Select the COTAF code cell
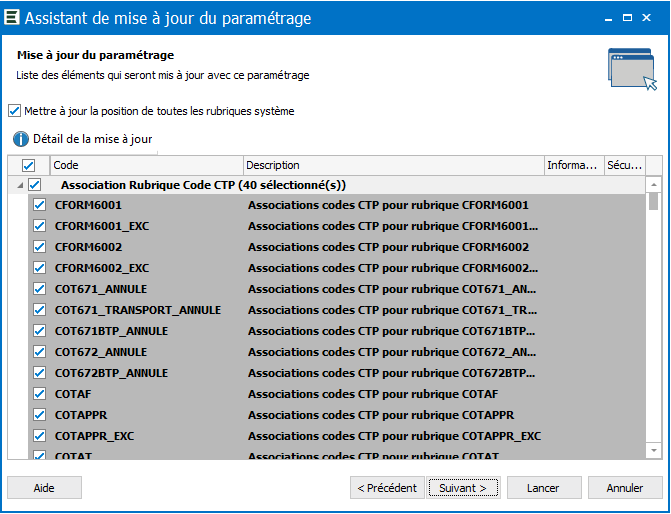 point(73,394)
